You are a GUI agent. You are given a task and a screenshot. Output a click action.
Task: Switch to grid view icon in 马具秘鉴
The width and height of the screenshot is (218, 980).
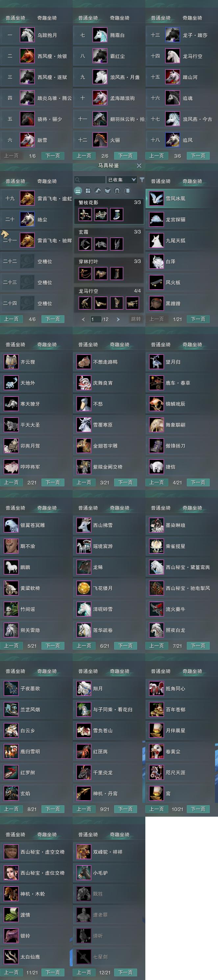click(88, 191)
